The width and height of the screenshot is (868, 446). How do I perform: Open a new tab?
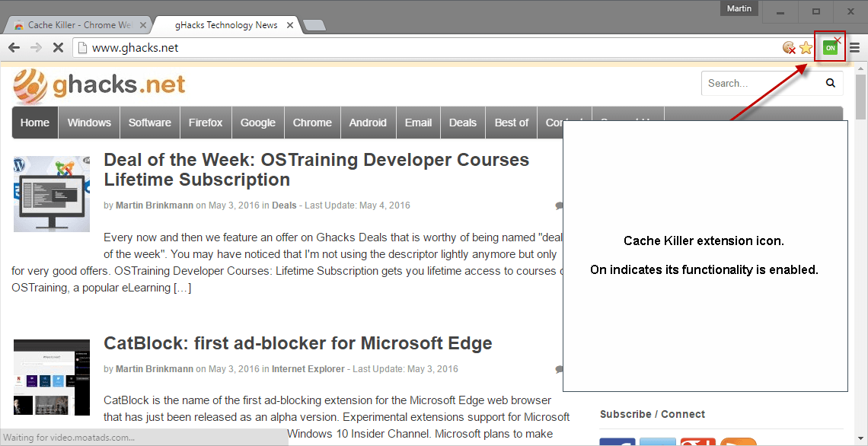tap(314, 25)
